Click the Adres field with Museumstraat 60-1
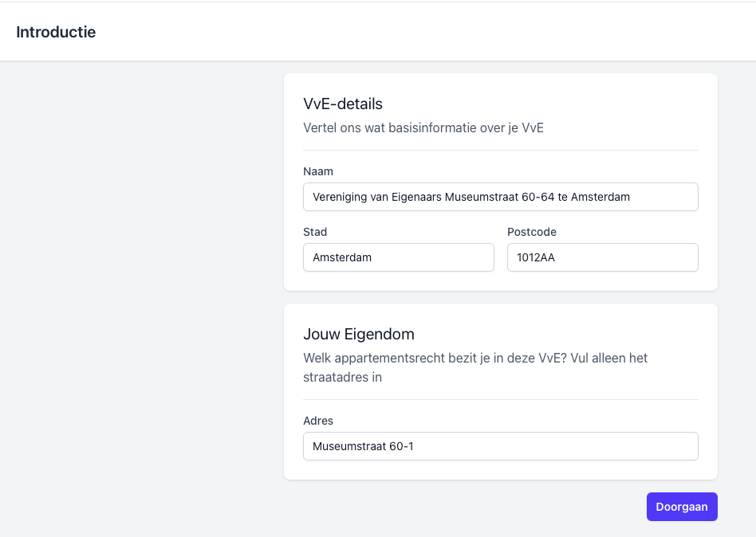Screen dimensions: 756x537 coord(500,446)
